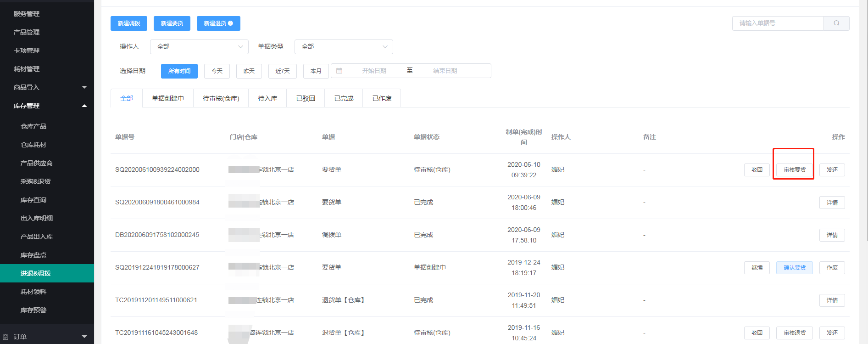Select the 所有时间 date filter
Viewport: 868px width, 344px height.
point(179,71)
